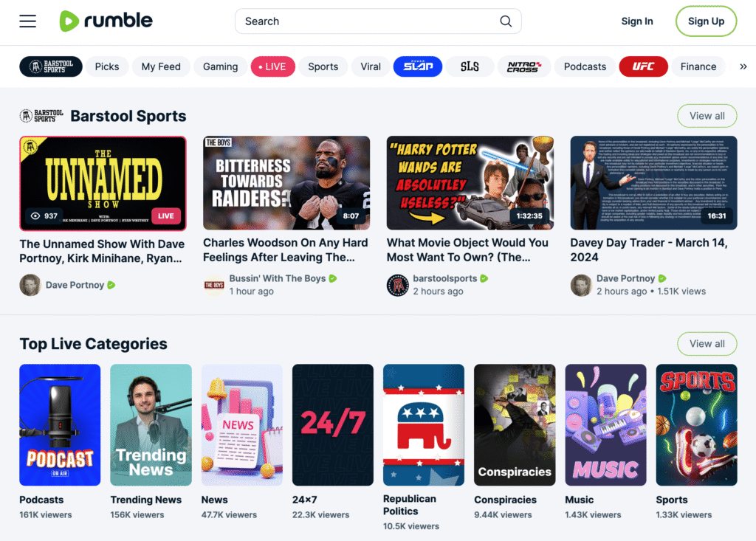Open the barstoolsports channel avatar
This screenshot has width=756, height=541.
[x=398, y=285]
